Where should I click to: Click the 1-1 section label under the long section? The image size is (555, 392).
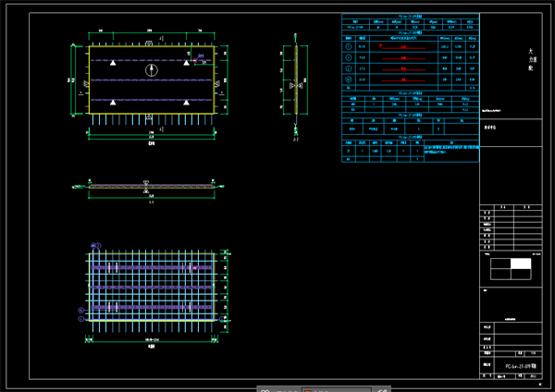(x=151, y=202)
